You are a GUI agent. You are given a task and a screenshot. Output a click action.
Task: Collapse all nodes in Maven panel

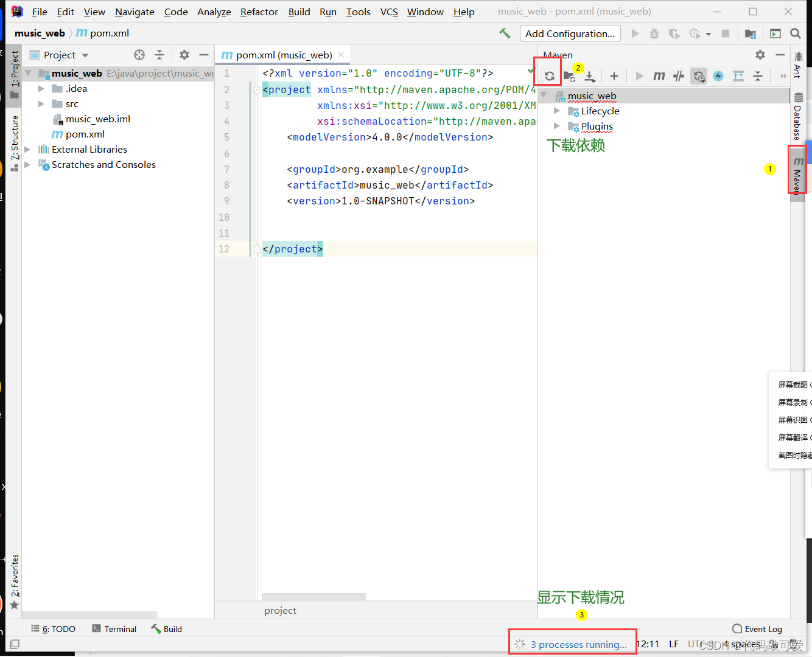click(758, 76)
